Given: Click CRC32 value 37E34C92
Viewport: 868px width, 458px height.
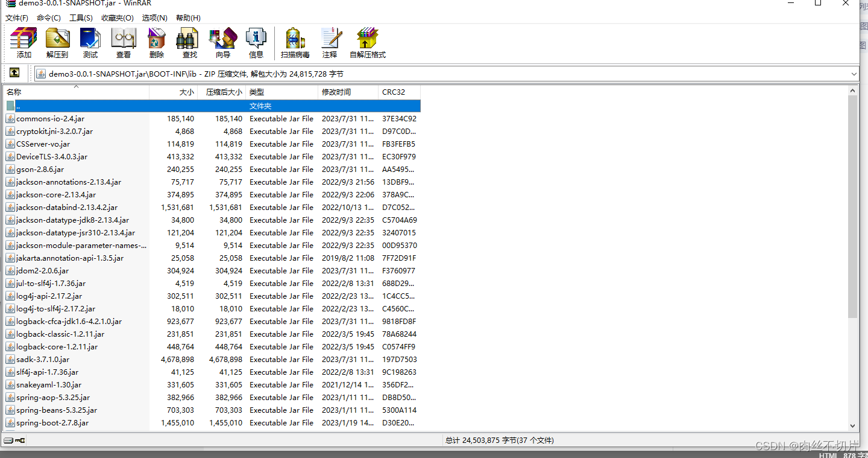Looking at the screenshot, I should 399,119.
